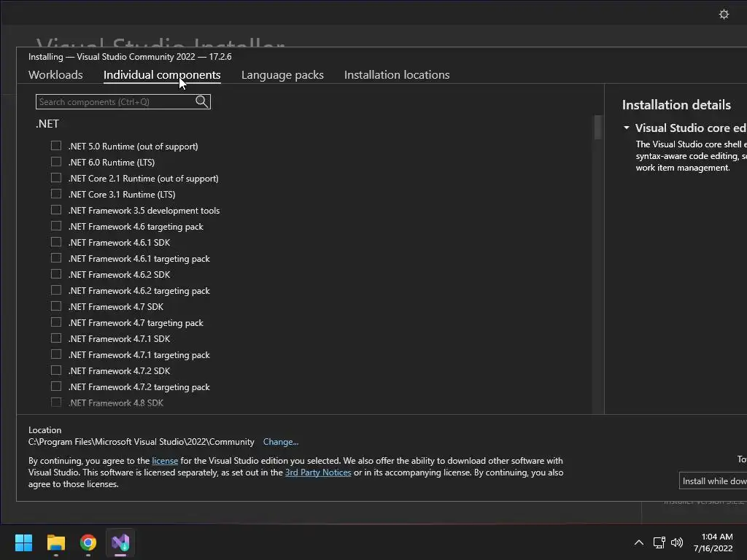Select Visual Studio Installer taskbar icon
Image resolution: width=747 pixels, height=560 pixels.
tap(120, 542)
